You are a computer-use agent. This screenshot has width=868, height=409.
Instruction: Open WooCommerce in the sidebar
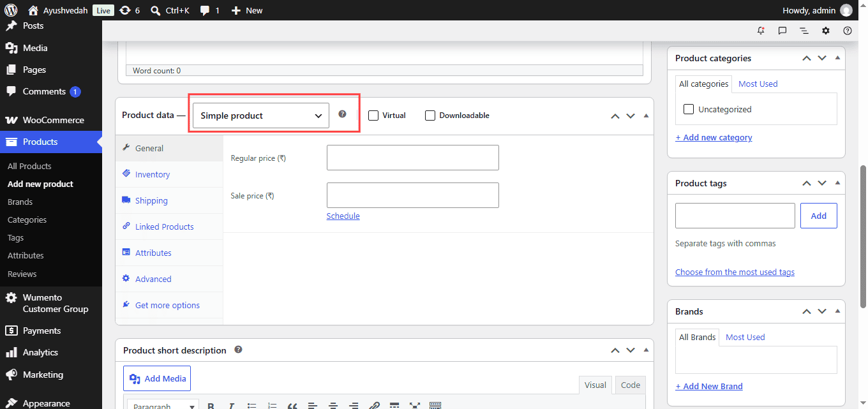[x=51, y=120]
